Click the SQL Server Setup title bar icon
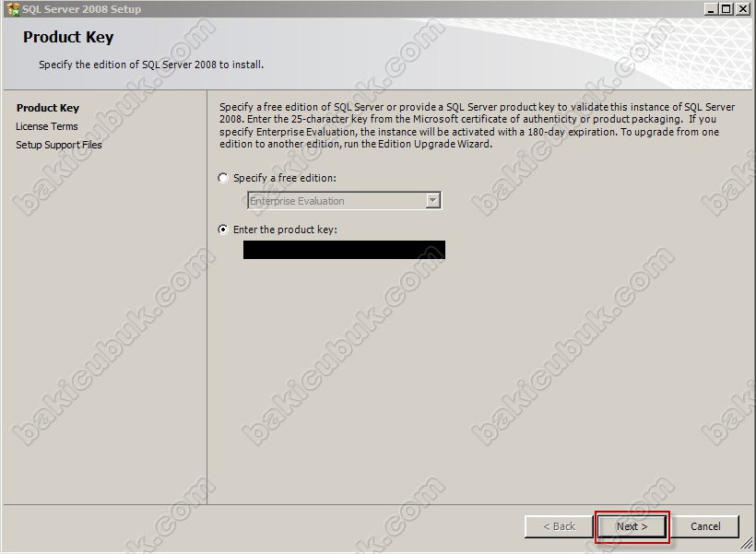The image size is (756, 554). tap(13, 9)
